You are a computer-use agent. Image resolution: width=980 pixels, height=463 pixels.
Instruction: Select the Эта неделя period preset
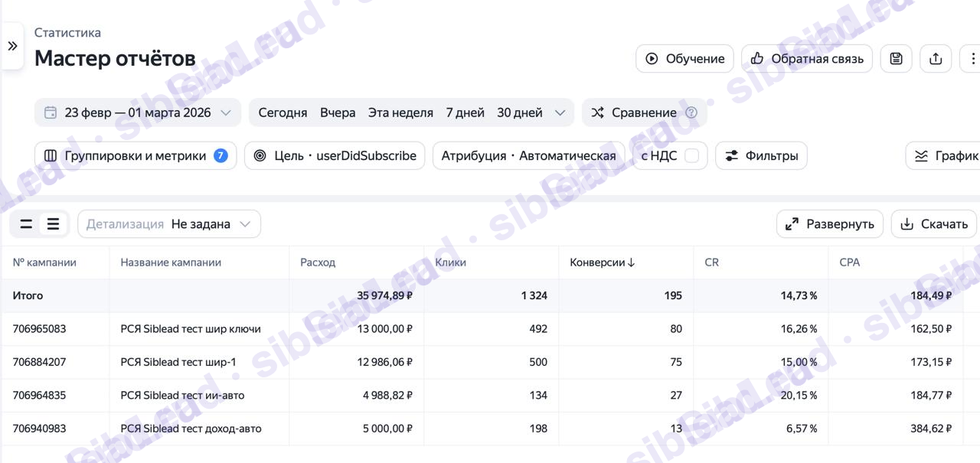[400, 112]
